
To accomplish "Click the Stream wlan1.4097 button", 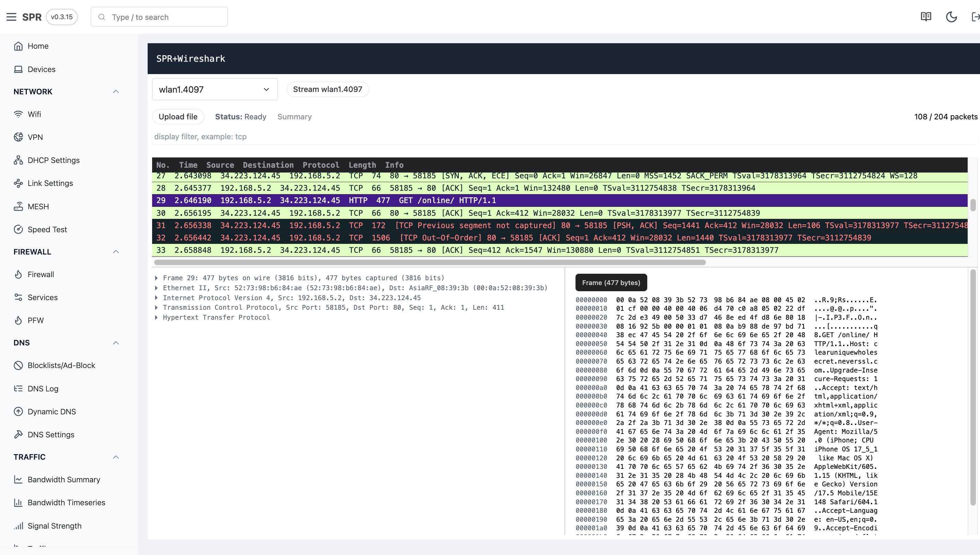I will 327,89.
